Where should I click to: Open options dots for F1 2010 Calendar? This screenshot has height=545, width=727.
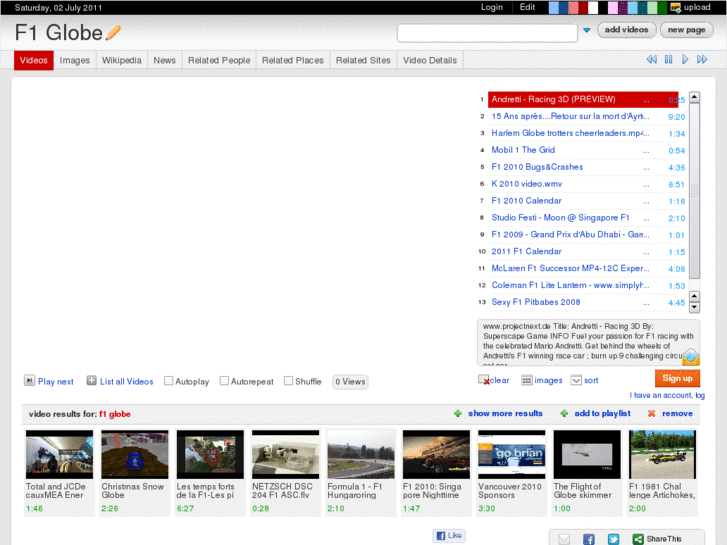646,202
